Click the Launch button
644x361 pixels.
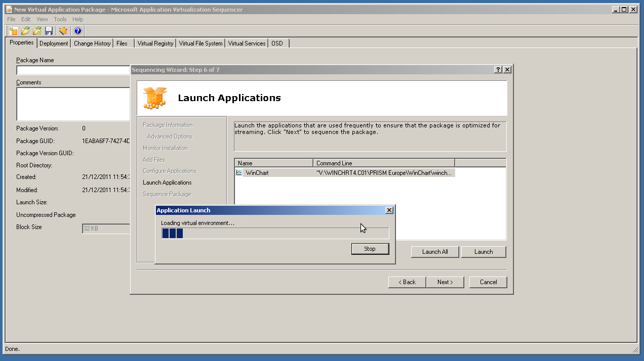(484, 252)
